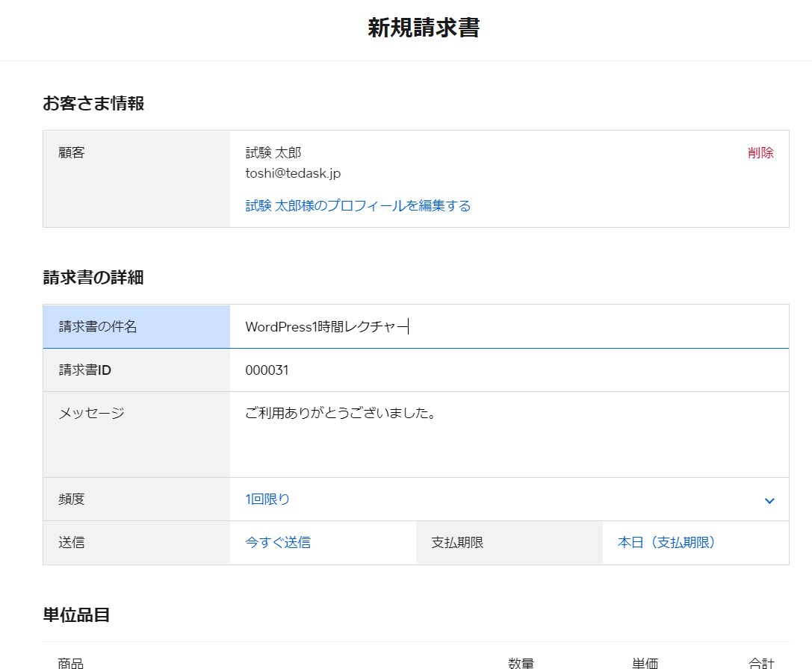Click the 削除 link to remove customer
Screen dimensions: 812x669
760,152
